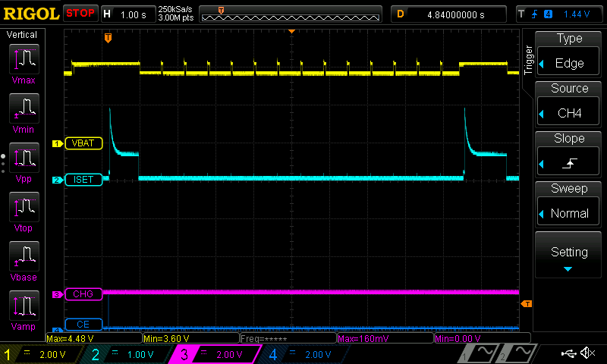Screen dimensions: 607x364
Task: Click the orange trigger level marker at right edge
Action: pyautogui.click(x=527, y=303)
